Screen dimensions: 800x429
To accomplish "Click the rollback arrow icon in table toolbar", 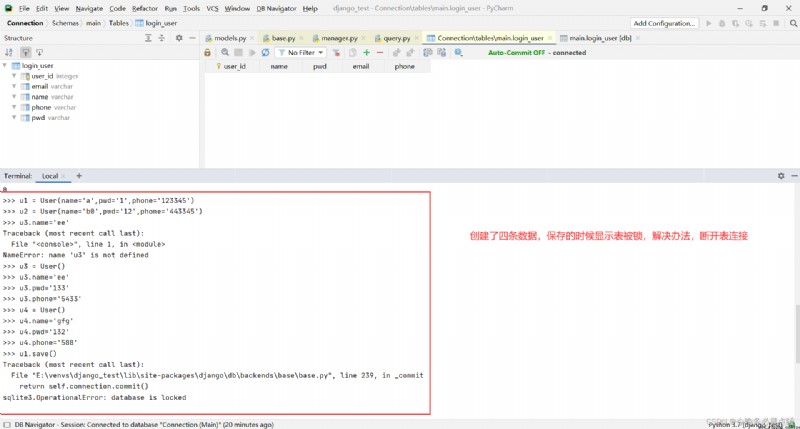I will point(410,53).
